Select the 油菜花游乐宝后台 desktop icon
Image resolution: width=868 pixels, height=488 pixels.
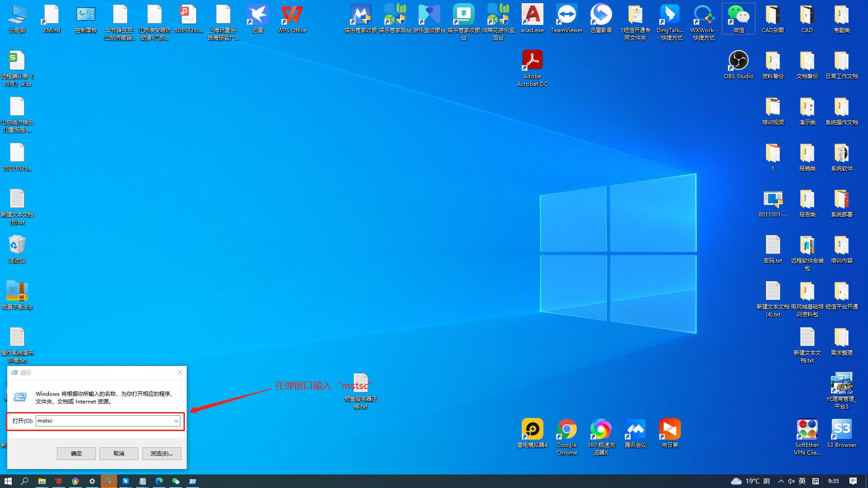point(498,23)
